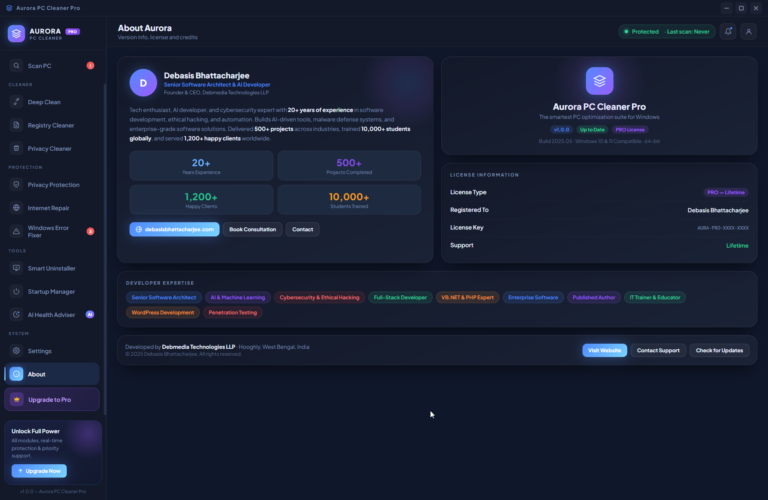Click Last scan: Never status text
The image size is (768, 500).
(688, 32)
